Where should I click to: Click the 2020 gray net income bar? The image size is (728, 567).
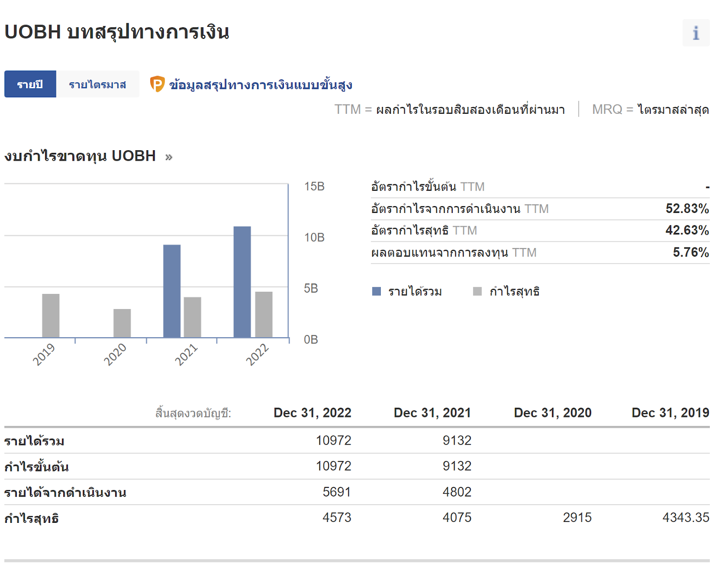122,323
